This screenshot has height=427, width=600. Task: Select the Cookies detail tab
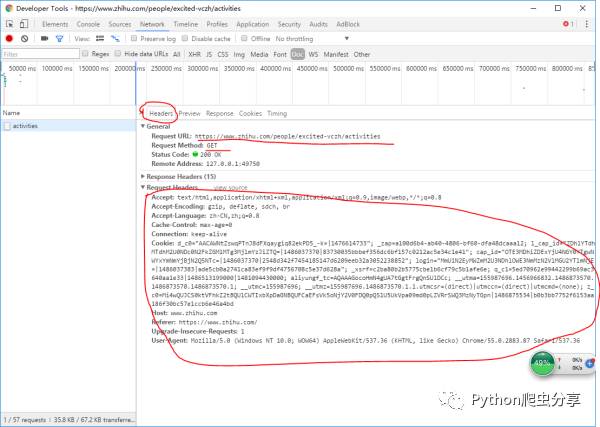click(250, 113)
